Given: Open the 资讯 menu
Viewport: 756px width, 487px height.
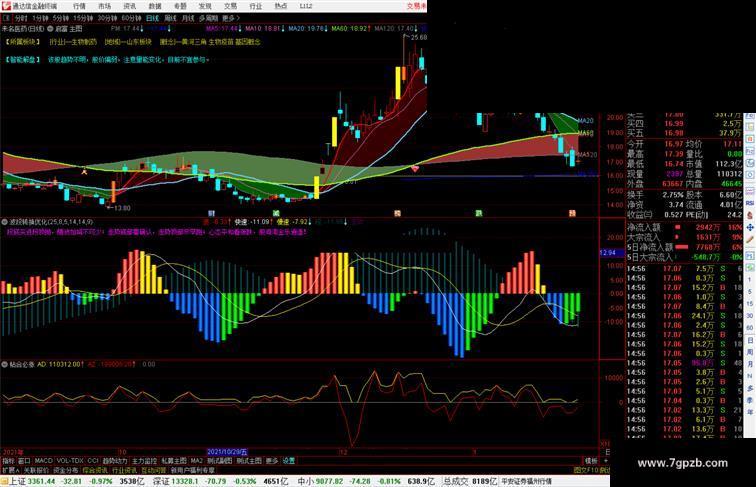Looking at the screenshot, I should (129, 6).
